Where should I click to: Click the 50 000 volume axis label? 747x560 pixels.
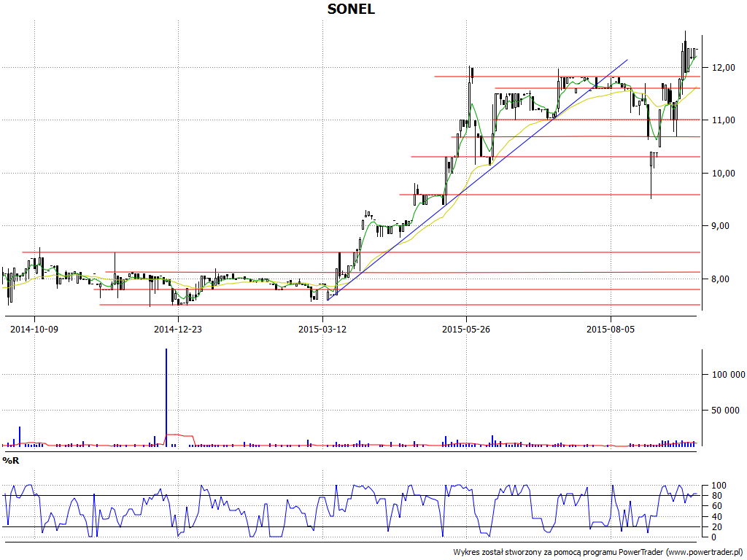[x=726, y=411]
